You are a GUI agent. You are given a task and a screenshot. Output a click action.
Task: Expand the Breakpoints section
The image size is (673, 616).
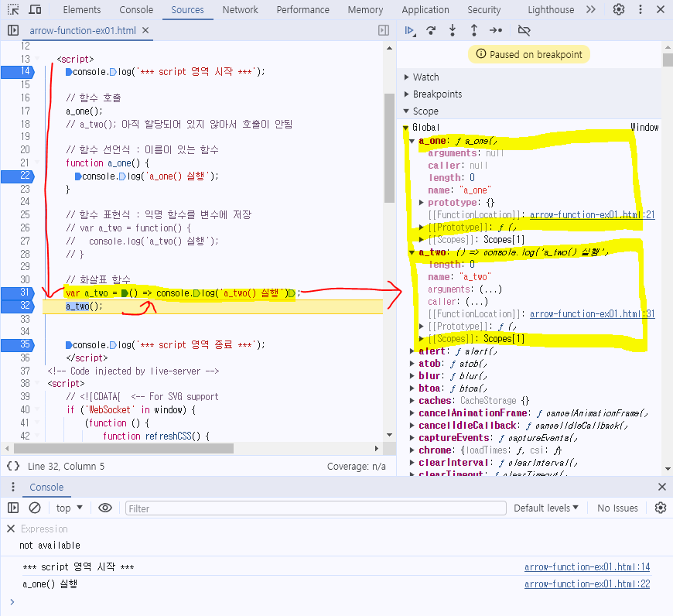click(x=406, y=94)
